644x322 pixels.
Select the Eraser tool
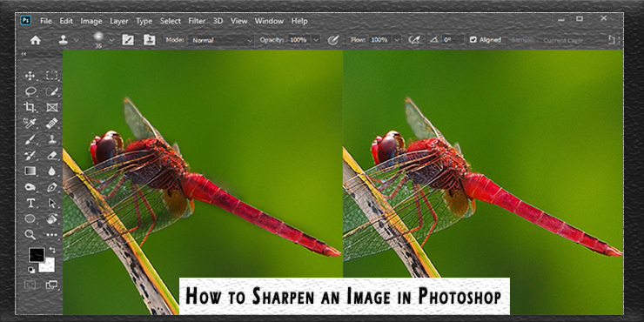click(51, 155)
